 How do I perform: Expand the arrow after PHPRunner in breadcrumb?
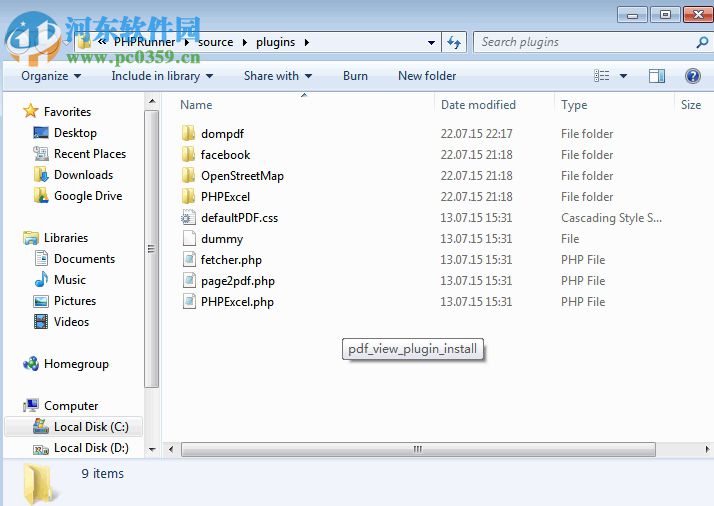point(187,42)
